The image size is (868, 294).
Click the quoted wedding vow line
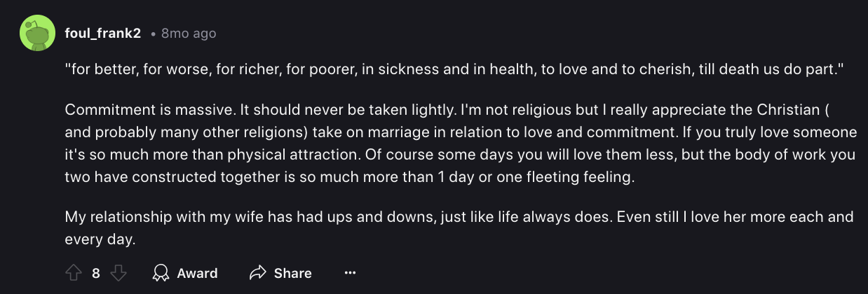[454, 71]
